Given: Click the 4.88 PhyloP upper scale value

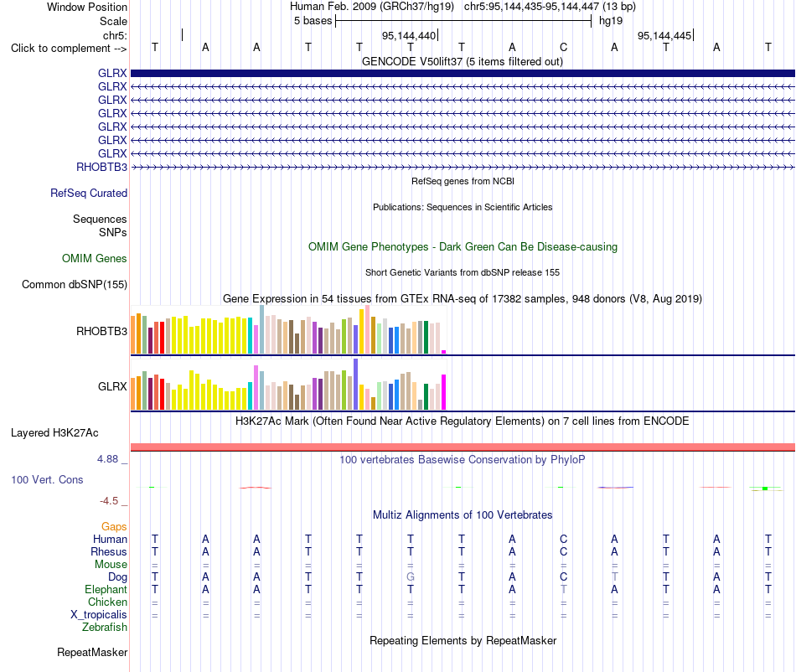Looking at the screenshot, I should [x=107, y=459].
